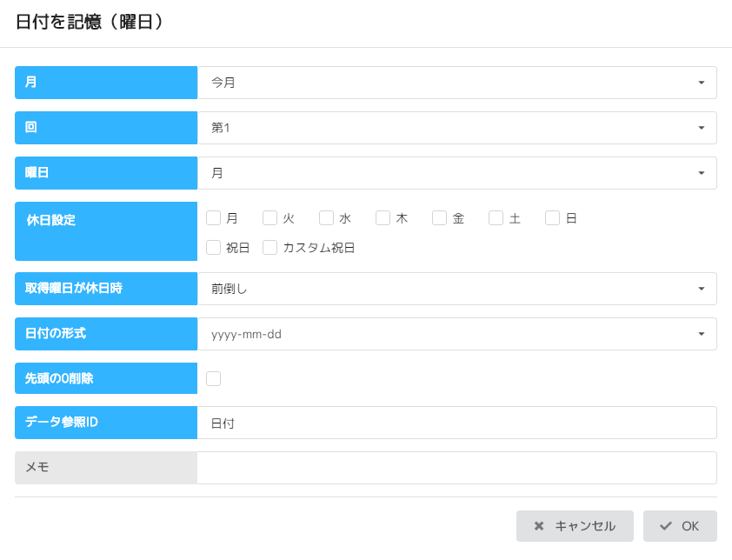Focus the メモ text field

456,468
